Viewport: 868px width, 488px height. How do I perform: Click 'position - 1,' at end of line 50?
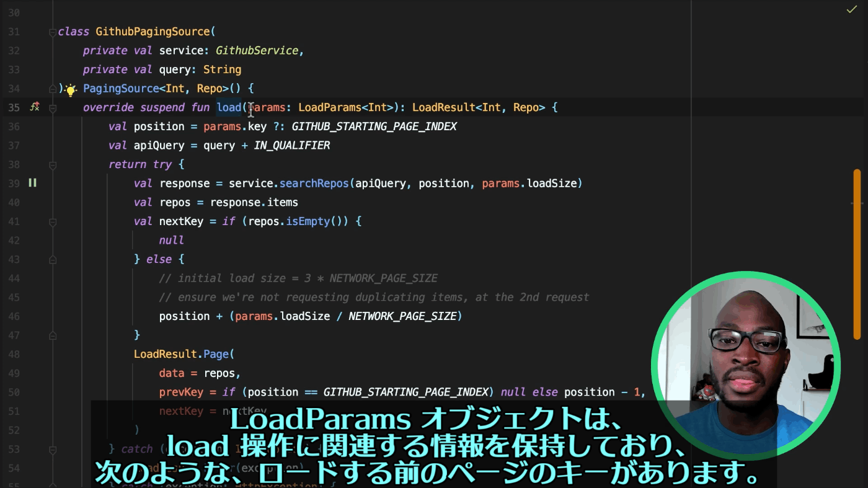[604, 393]
